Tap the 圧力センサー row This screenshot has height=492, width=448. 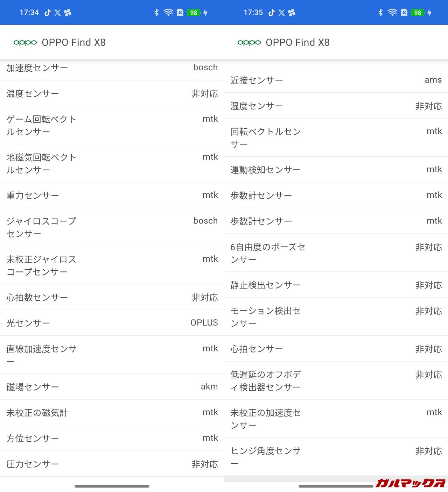click(x=112, y=464)
